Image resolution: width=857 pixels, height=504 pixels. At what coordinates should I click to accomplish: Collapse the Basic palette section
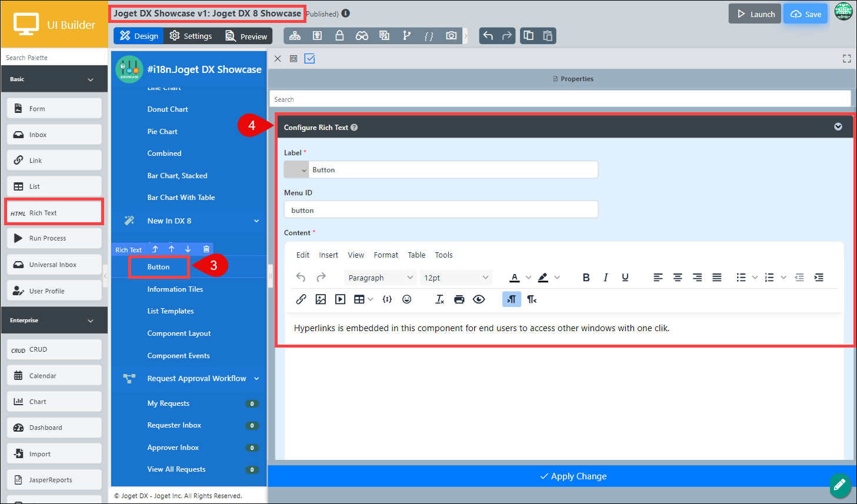click(91, 79)
